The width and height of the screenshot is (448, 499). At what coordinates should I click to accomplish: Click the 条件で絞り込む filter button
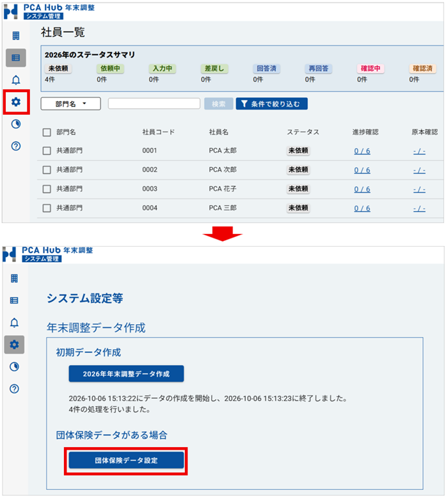tap(271, 104)
